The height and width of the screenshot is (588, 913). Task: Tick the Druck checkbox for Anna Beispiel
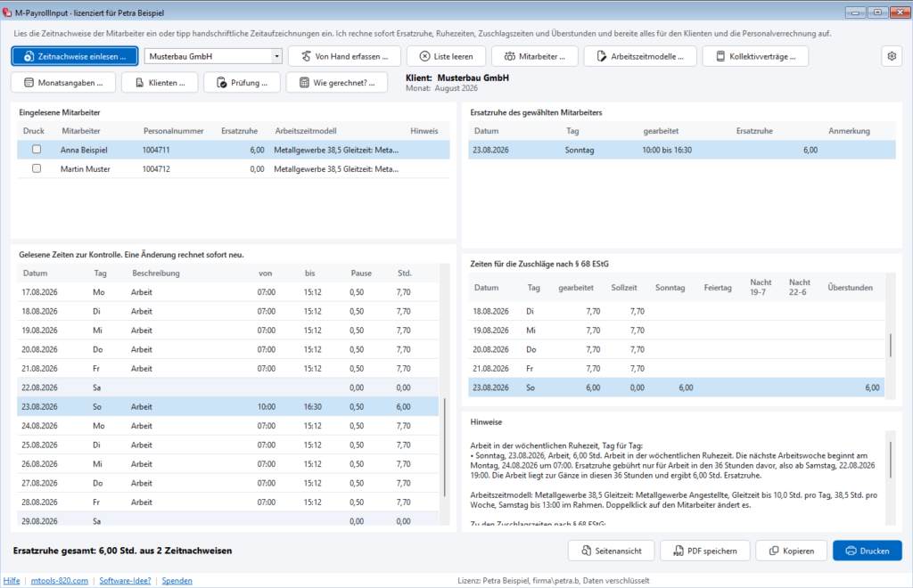[37, 150]
